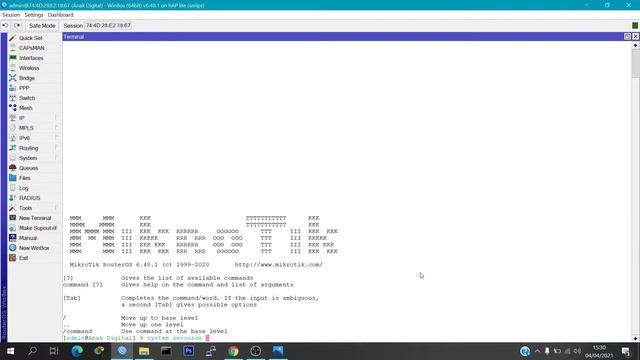Open OBS Studio from the taskbar
This screenshot has width=640, height=360.
(x=256, y=351)
